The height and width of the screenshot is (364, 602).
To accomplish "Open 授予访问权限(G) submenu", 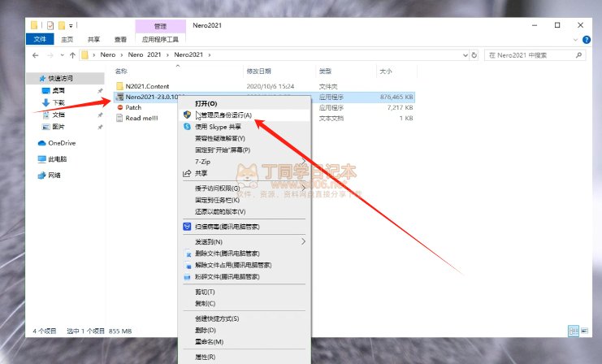I will [x=245, y=188].
